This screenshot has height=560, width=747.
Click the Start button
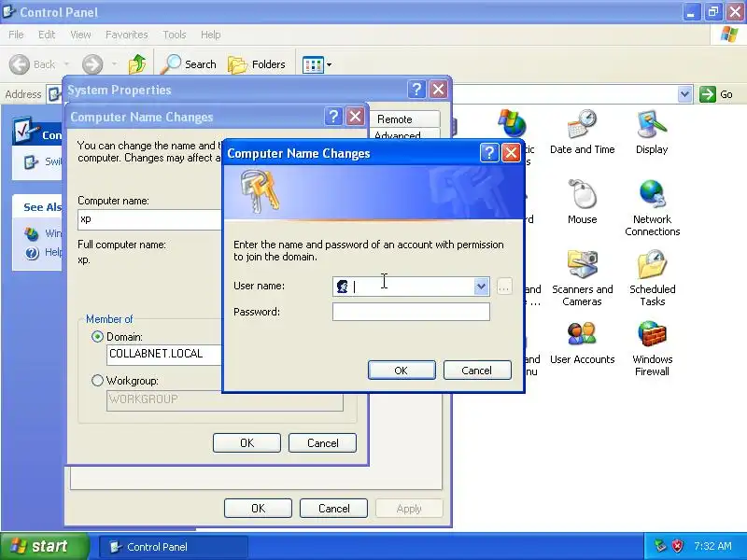(x=44, y=546)
